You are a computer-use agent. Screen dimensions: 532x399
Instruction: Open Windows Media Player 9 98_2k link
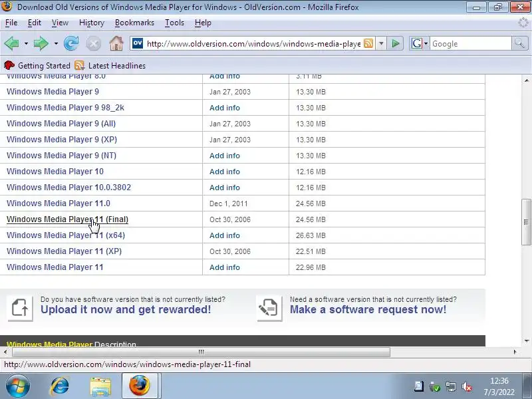click(65, 108)
